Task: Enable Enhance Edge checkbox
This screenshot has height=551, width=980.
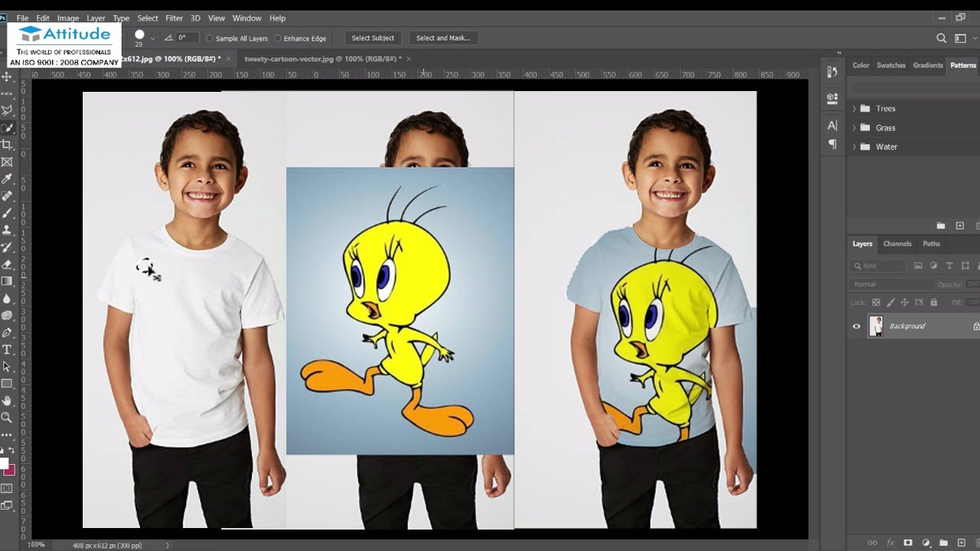Action: tap(278, 38)
